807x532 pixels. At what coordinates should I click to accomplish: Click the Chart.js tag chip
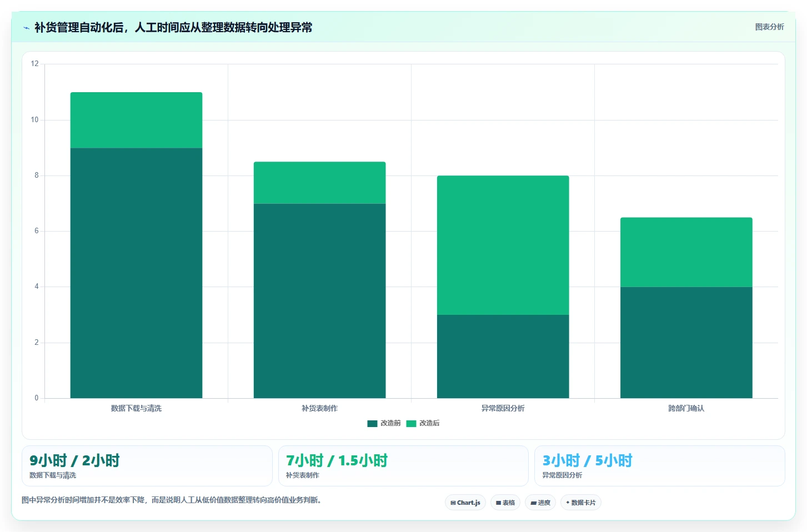click(x=465, y=503)
